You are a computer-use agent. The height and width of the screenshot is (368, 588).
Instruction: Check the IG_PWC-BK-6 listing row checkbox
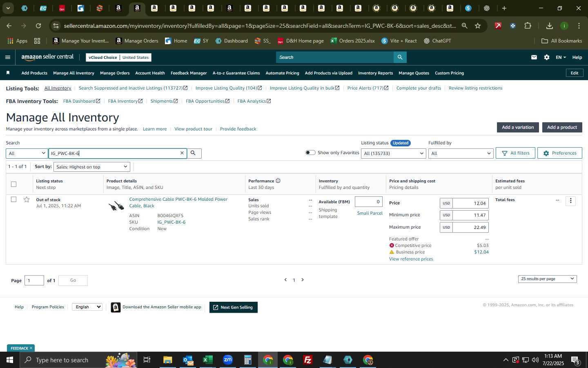coord(13,200)
